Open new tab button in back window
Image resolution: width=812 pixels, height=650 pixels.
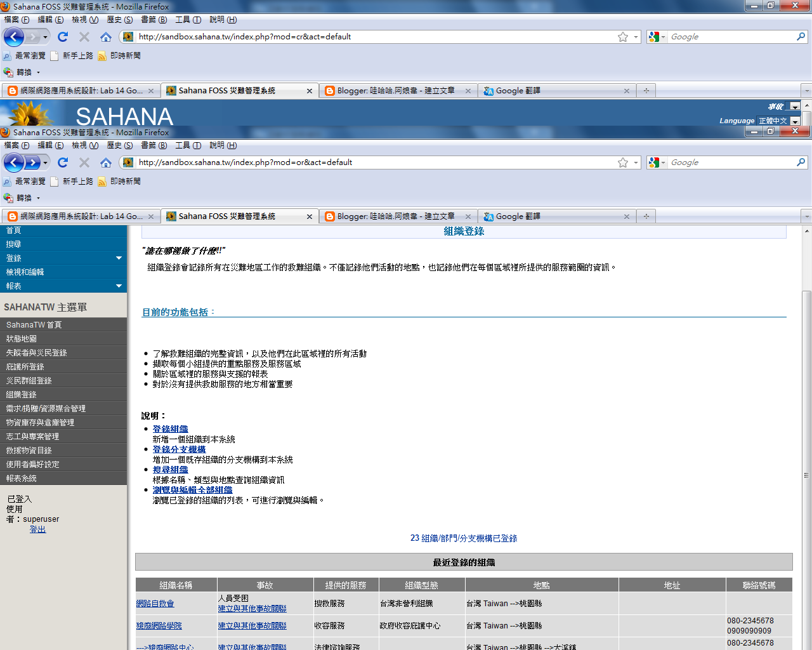pos(646,91)
